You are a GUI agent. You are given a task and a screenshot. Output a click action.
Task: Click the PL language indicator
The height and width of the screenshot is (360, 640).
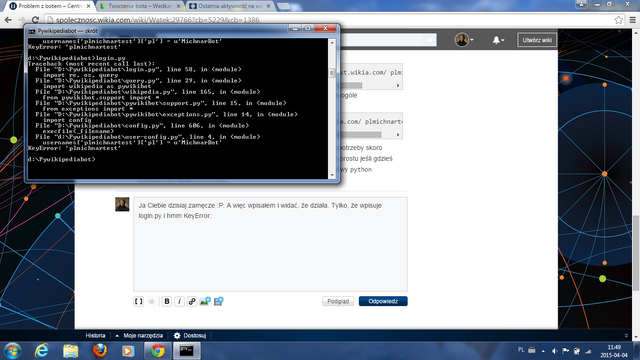point(521,350)
